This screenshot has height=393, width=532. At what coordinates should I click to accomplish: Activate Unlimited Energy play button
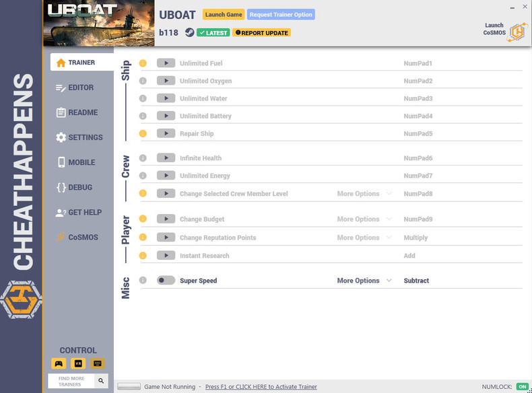(x=166, y=176)
